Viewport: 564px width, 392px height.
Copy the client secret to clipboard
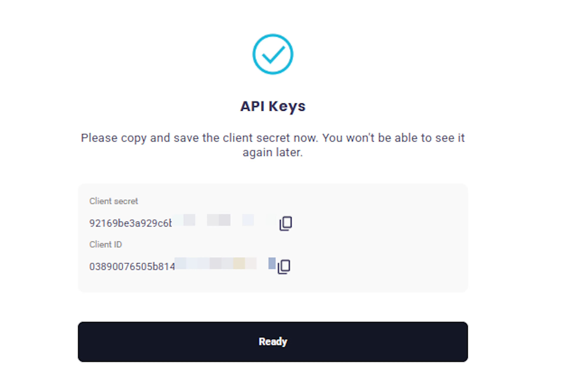pyautogui.click(x=286, y=223)
